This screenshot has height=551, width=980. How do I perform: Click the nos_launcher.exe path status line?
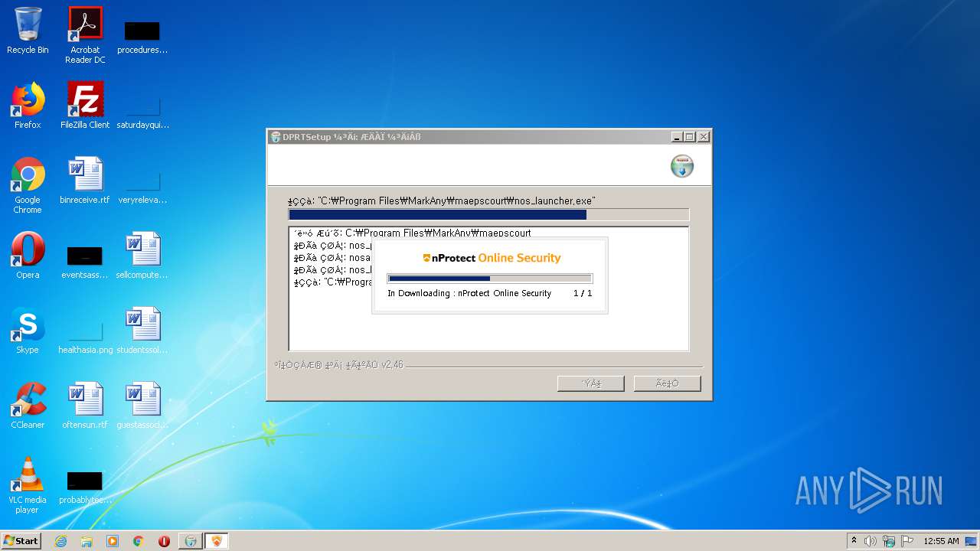pos(442,201)
